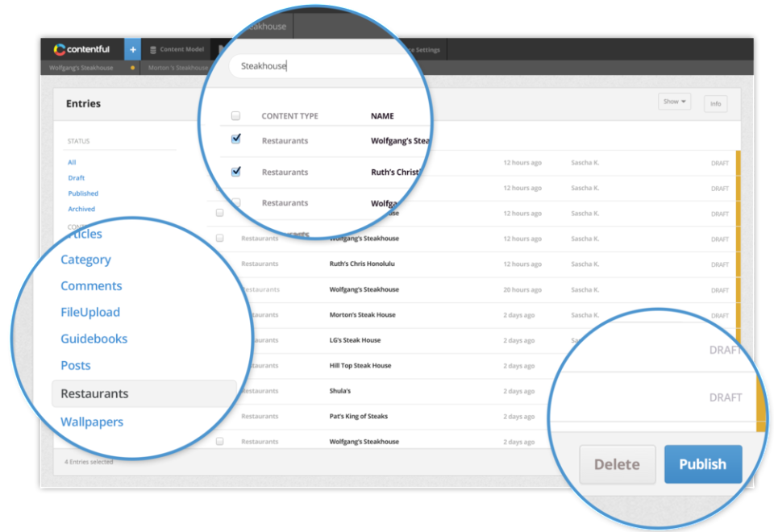Image resolution: width=774 pixels, height=532 pixels.
Task: Choose Wallpapers content type in sidebar
Action: [92, 422]
